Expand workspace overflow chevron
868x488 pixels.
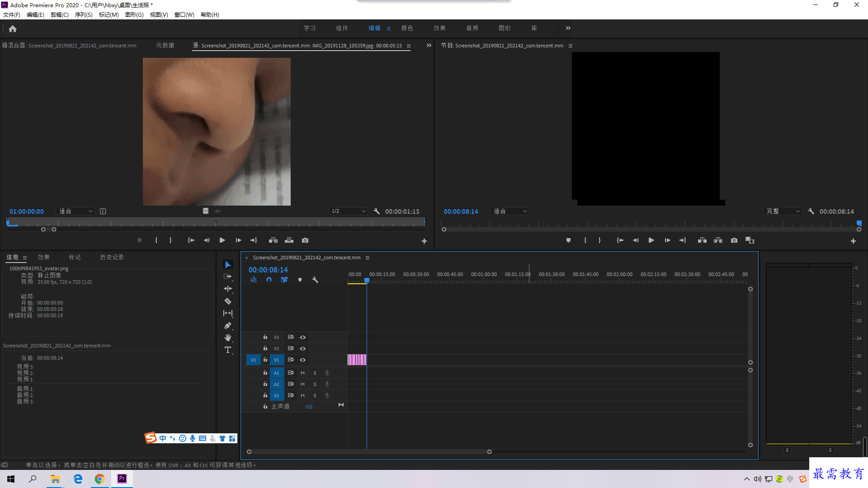coord(568,28)
